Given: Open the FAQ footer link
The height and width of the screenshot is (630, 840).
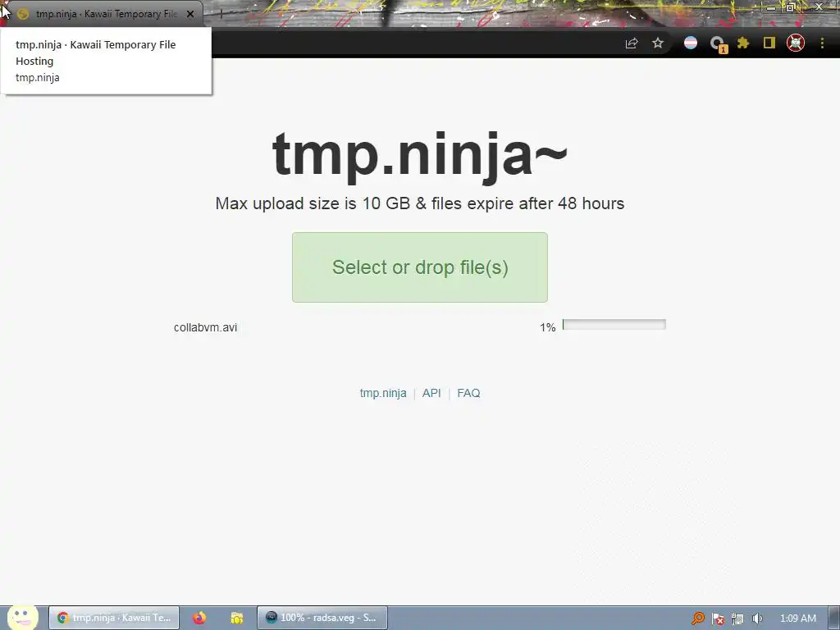Looking at the screenshot, I should coord(468,393).
